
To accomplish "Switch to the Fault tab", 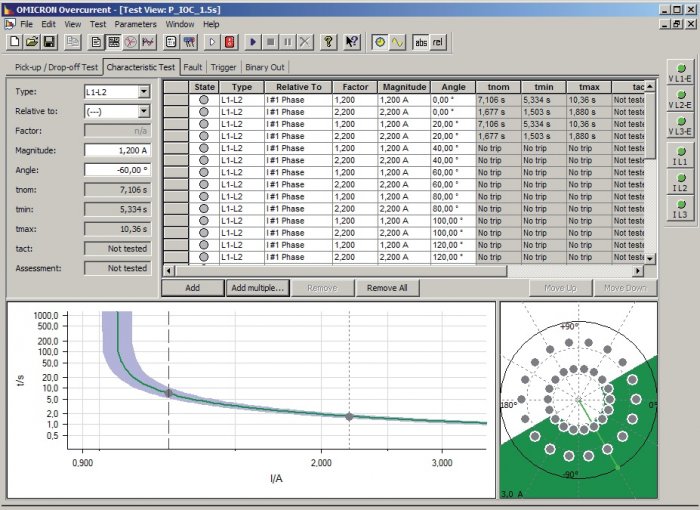I will 193,67.
